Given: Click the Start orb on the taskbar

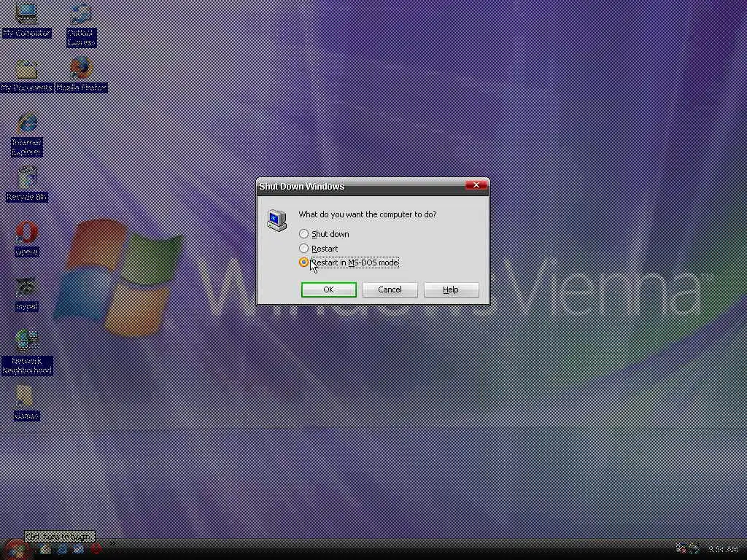Looking at the screenshot, I should [17, 550].
